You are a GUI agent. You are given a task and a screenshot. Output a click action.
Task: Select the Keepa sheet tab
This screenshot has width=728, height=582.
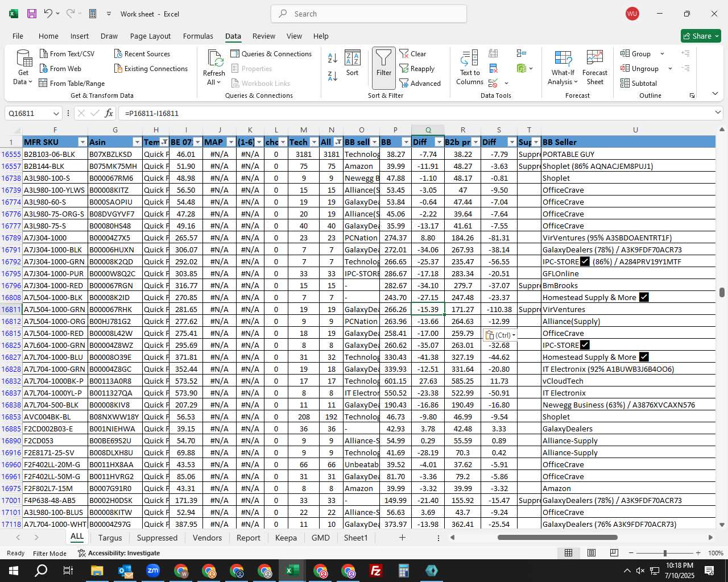click(286, 538)
